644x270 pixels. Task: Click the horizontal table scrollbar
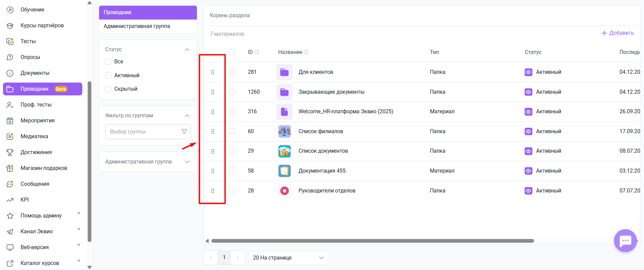(x=373, y=241)
